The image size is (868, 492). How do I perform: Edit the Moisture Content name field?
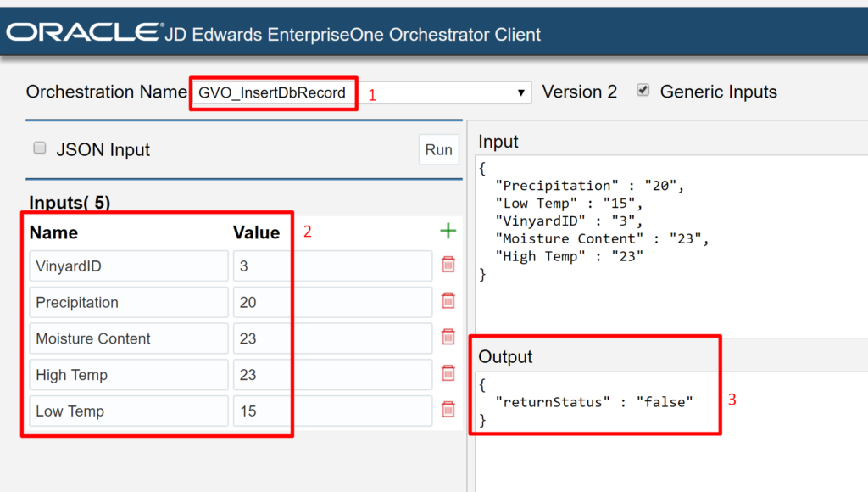129,338
